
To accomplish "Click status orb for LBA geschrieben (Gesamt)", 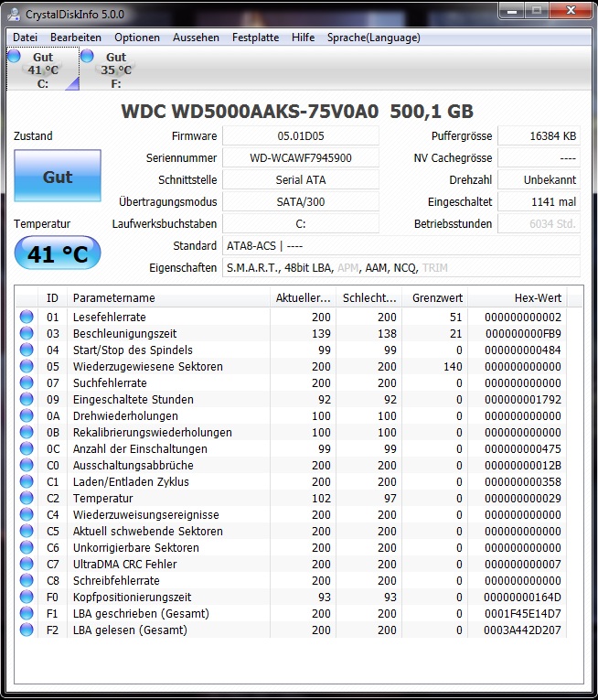I will pyautogui.click(x=27, y=613).
